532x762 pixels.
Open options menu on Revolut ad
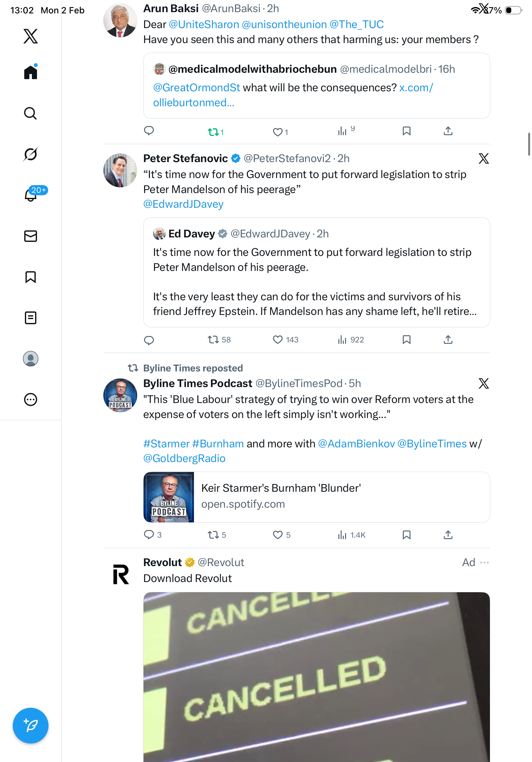[484, 562]
